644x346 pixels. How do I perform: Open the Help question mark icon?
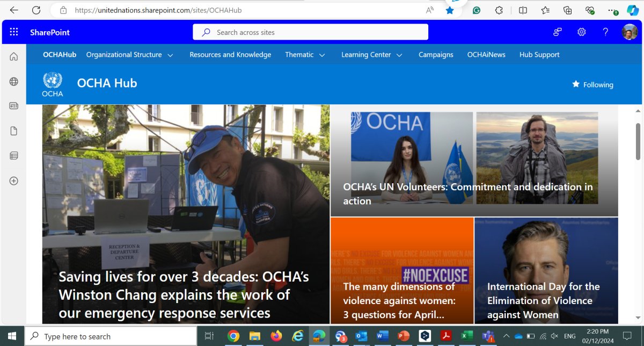(605, 32)
